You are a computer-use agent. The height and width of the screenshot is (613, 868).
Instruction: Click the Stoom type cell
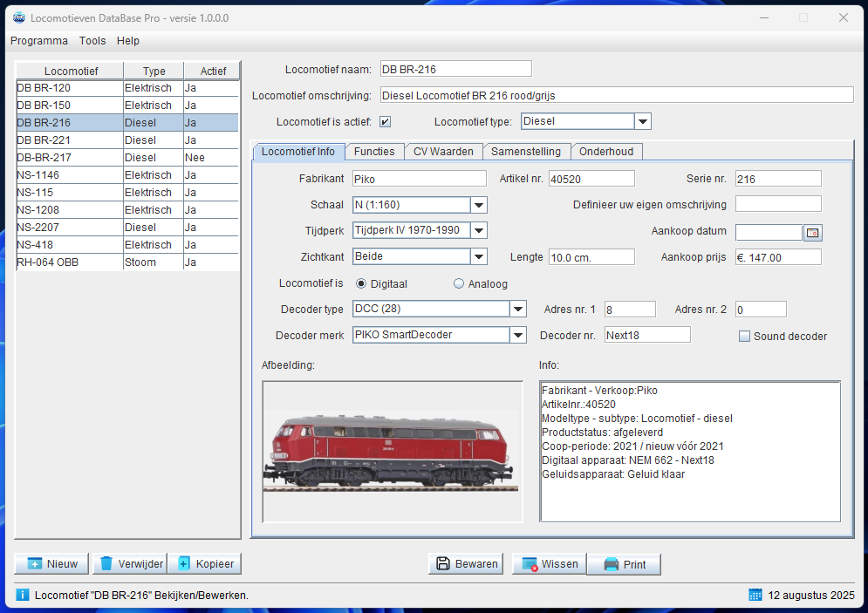pyautogui.click(x=153, y=262)
